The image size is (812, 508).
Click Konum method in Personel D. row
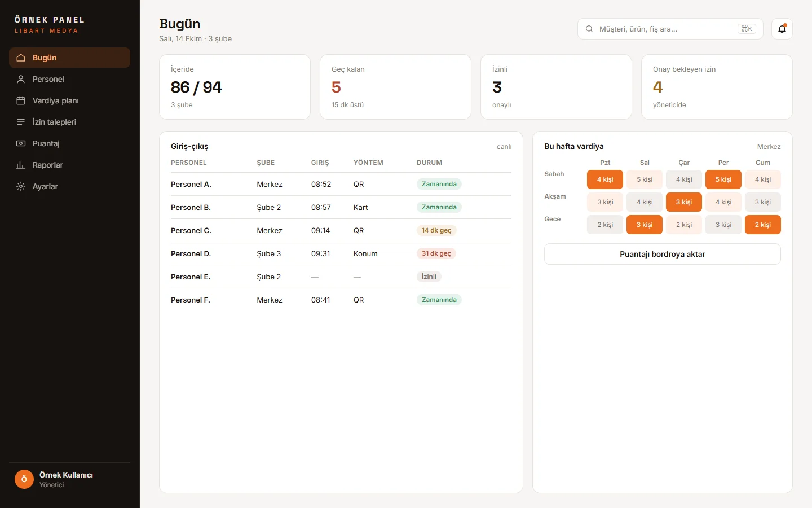365,253
